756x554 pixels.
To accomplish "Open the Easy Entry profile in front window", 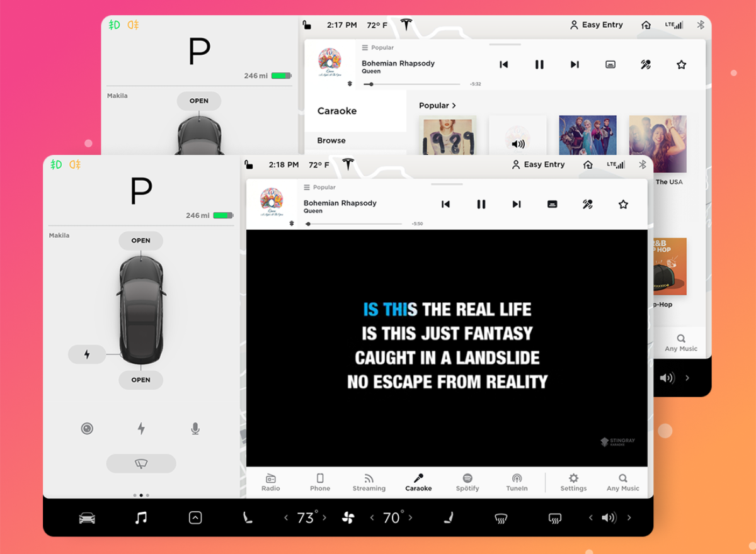I will click(539, 164).
